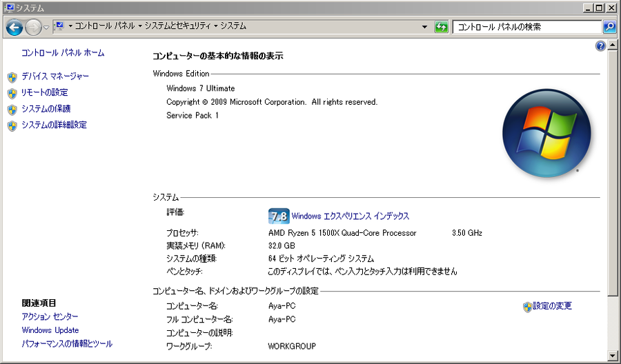
Task: Select システム breadcrumb segment in address bar
Action: pos(233,26)
